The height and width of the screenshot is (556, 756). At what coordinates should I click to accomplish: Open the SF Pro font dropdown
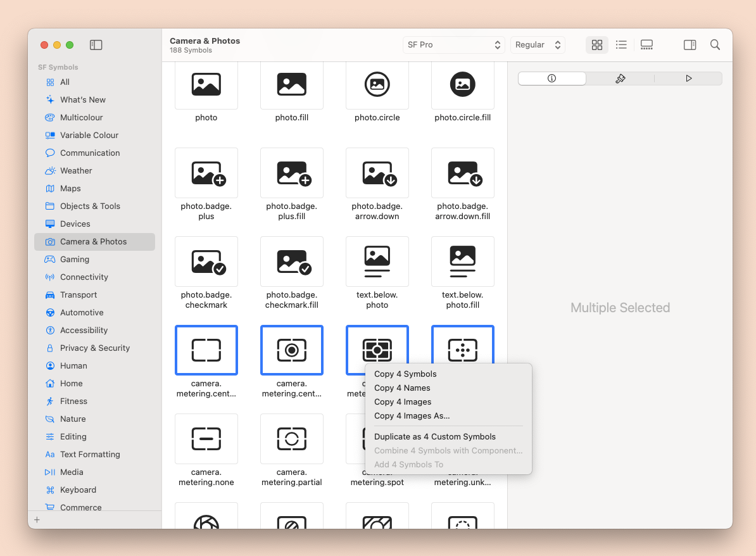click(x=454, y=45)
